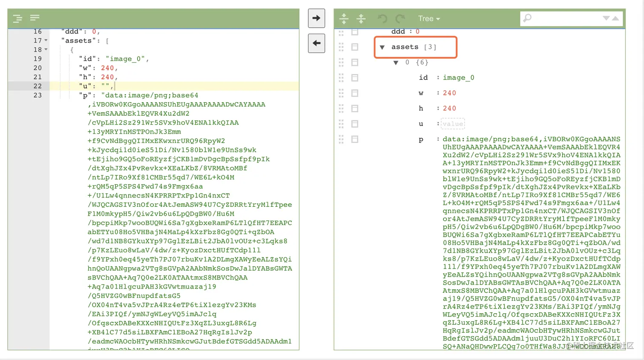Open action menu for 0 {6} row
Screen dimensions: 644x360
click(355, 62)
